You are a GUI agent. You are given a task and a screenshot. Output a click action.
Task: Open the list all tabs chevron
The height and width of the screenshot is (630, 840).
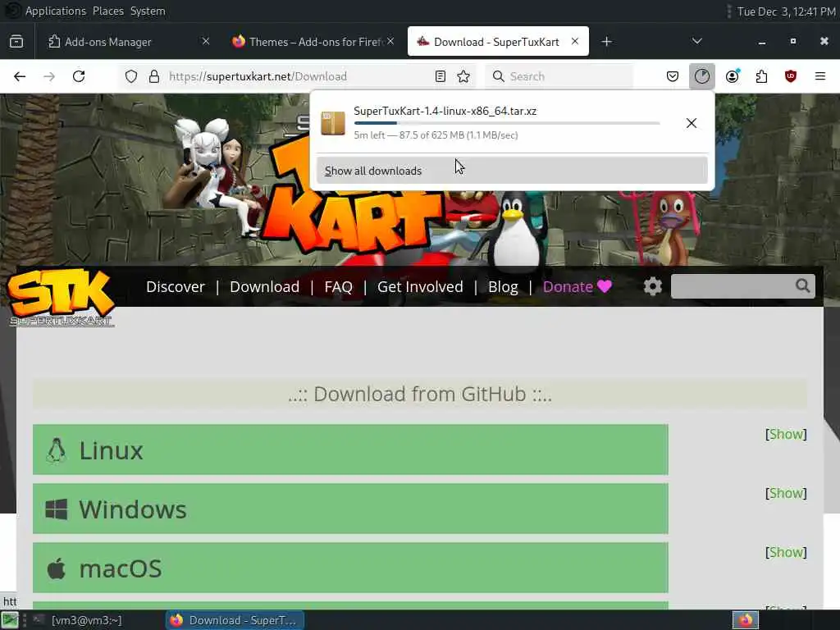point(697,41)
